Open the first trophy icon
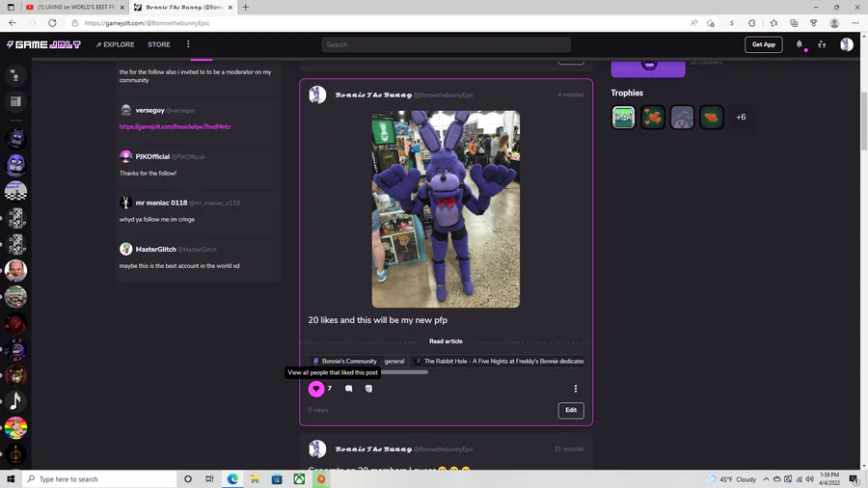Image resolution: width=868 pixels, height=488 pixels. coord(623,118)
